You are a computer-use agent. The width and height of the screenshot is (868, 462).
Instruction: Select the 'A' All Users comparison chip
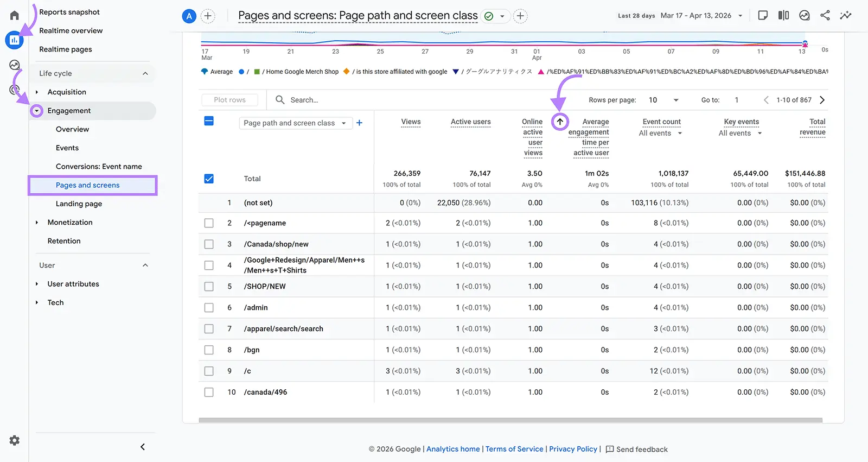coord(189,16)
